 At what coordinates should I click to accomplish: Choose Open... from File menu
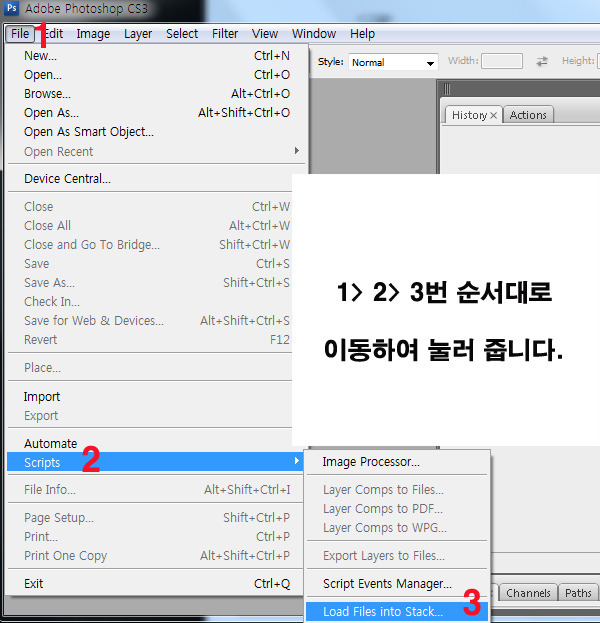[157, 75]
